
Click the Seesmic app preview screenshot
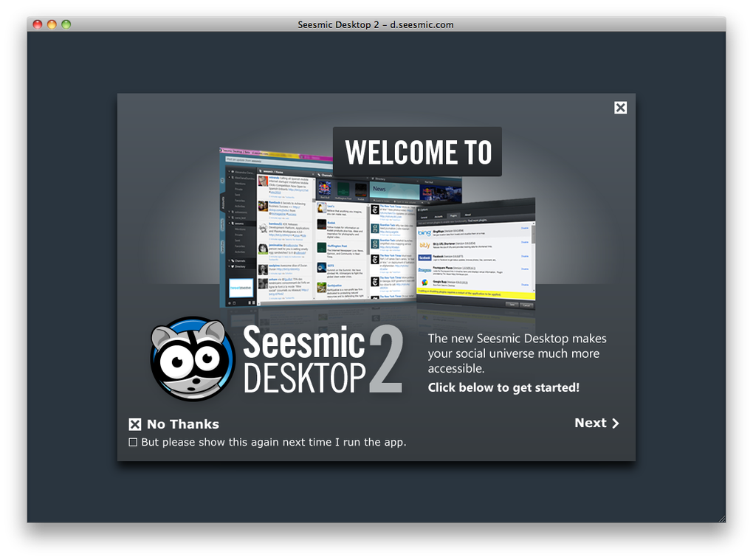318,227
